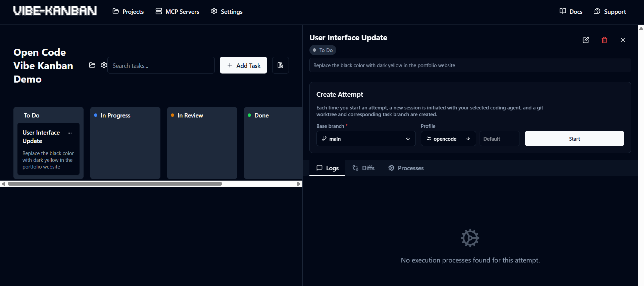This screenshot has width=644, height=286.
Task: Click the Done column header
Action: (261, 115)
